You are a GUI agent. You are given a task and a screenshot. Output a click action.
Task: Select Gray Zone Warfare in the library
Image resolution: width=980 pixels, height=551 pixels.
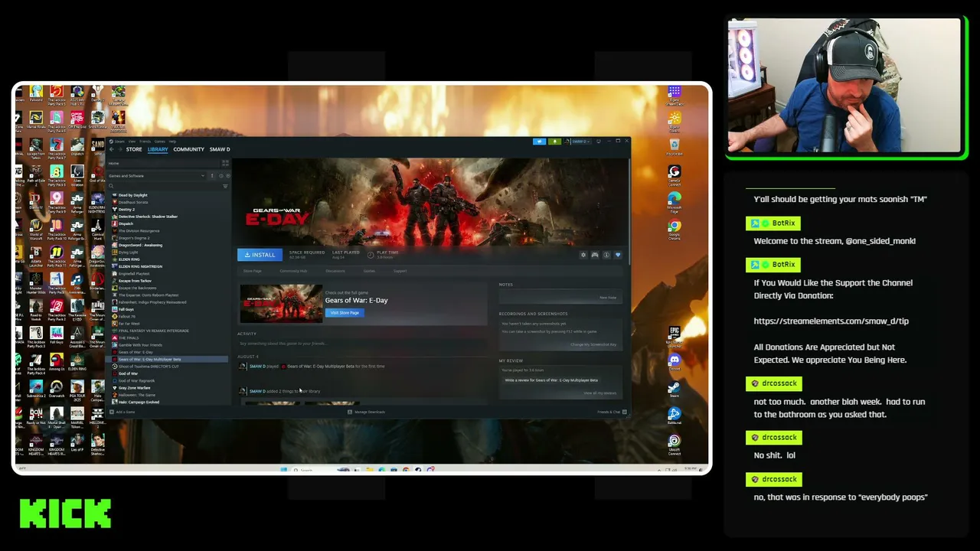coord(134,388)
